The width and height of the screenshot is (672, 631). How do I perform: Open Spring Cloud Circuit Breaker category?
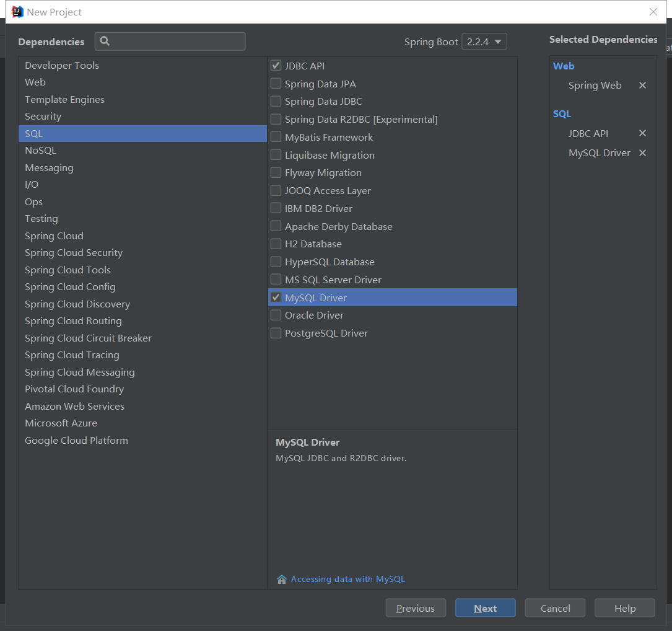click(x=142, y=338)
